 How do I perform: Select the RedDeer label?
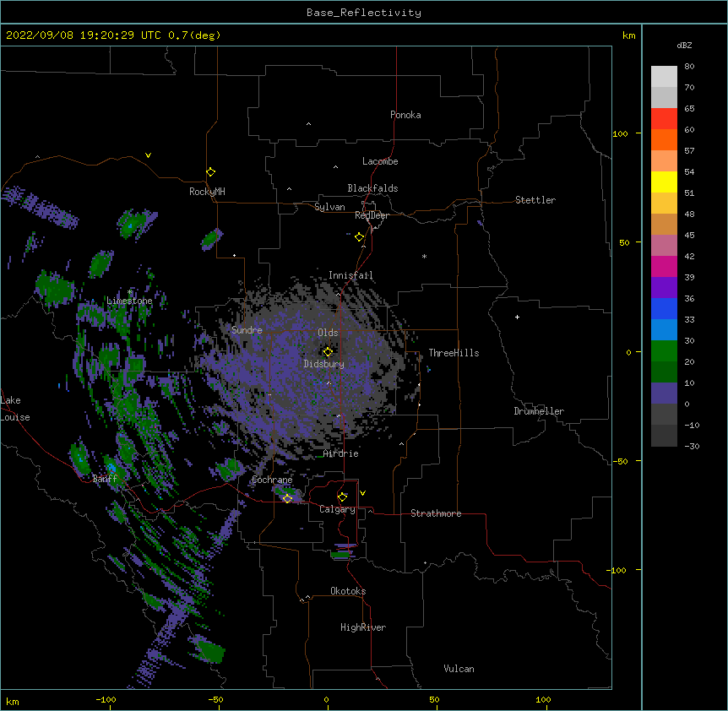point(372,215)
